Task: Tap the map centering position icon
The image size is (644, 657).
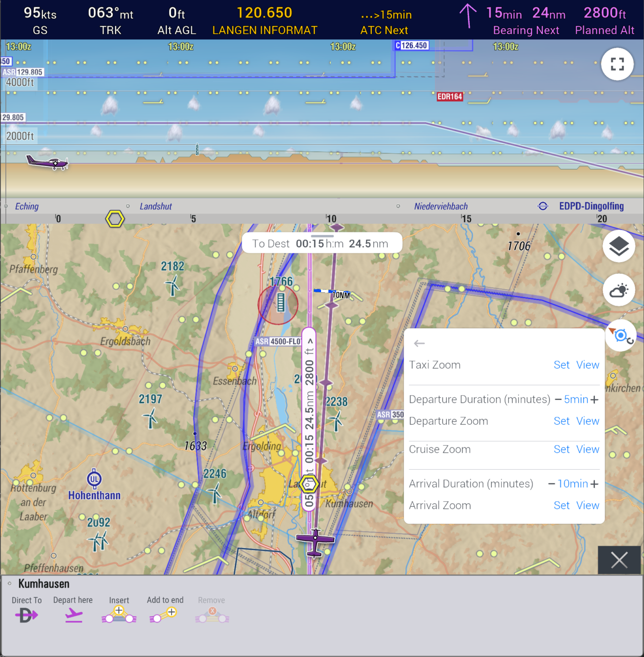Action: click(x=621, y=336)
